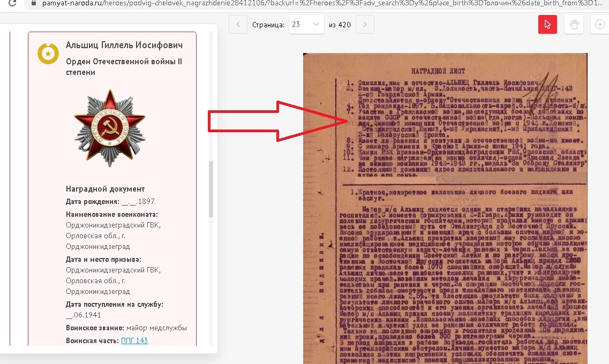The height and width of the screenshot is (364, 609).
Task: Select the 'Страница:' label
Action: tap(268, 25)
